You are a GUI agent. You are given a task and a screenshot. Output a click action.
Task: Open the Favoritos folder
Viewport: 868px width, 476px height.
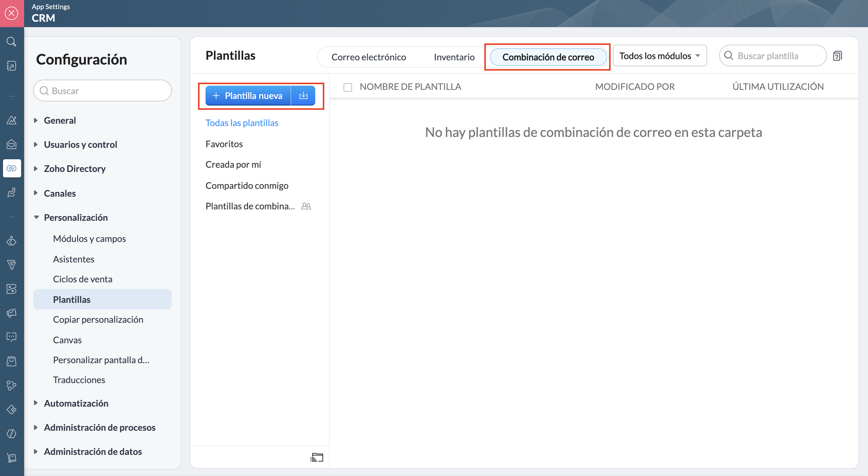click(224, 144)
